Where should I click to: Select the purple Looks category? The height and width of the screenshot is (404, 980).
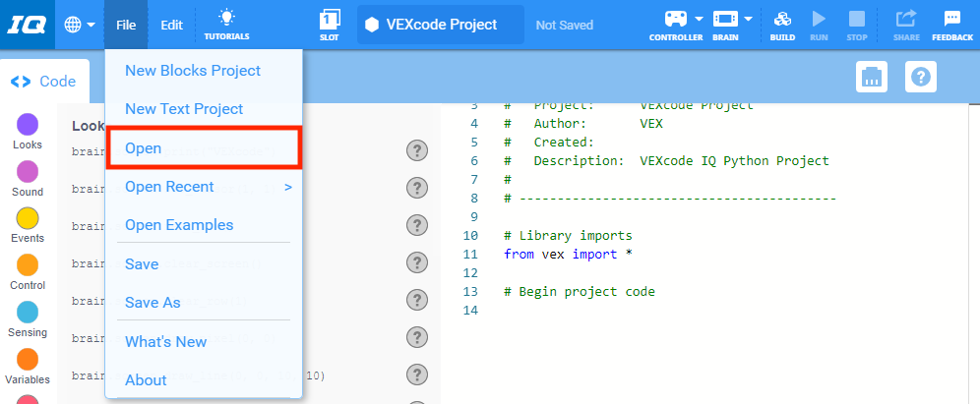pyautogui.click(x=27, y=132)
